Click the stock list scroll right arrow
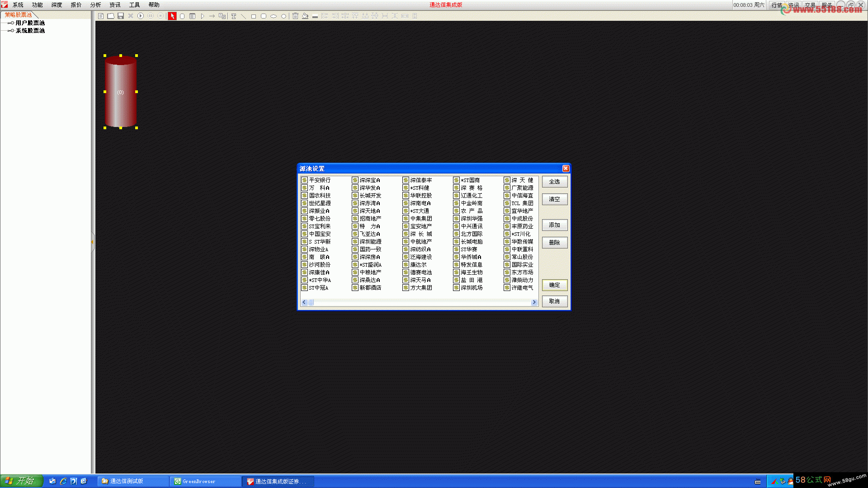The image size is (868, 488). tap(534, 302)
